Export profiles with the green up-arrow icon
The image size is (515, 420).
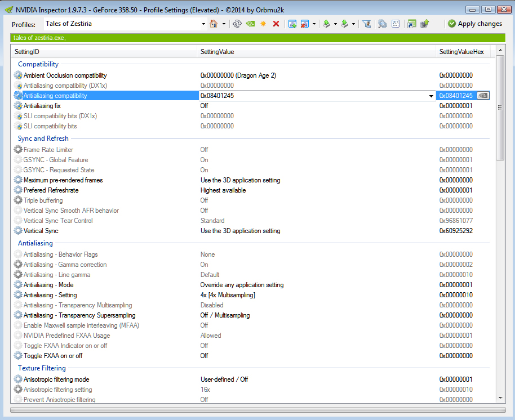click(326, 24)
